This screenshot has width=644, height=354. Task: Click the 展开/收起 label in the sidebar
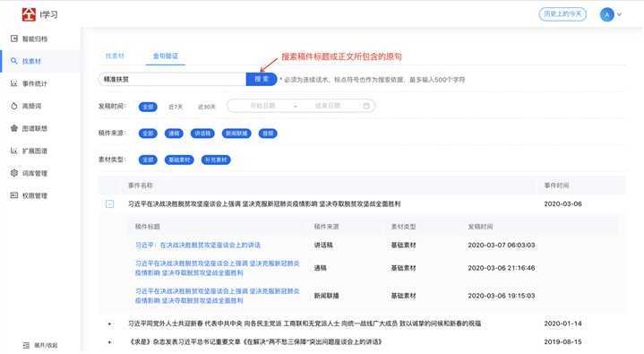point(46,345)
